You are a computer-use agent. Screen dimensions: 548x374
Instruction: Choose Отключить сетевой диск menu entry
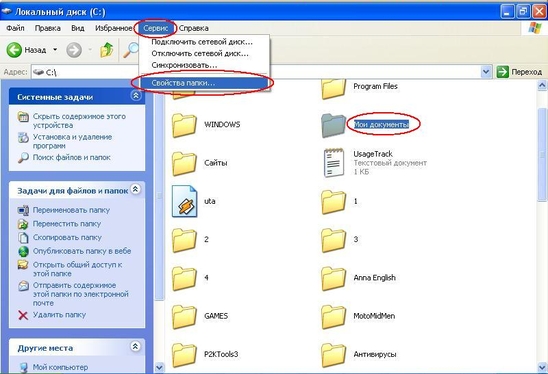point(204,53)
